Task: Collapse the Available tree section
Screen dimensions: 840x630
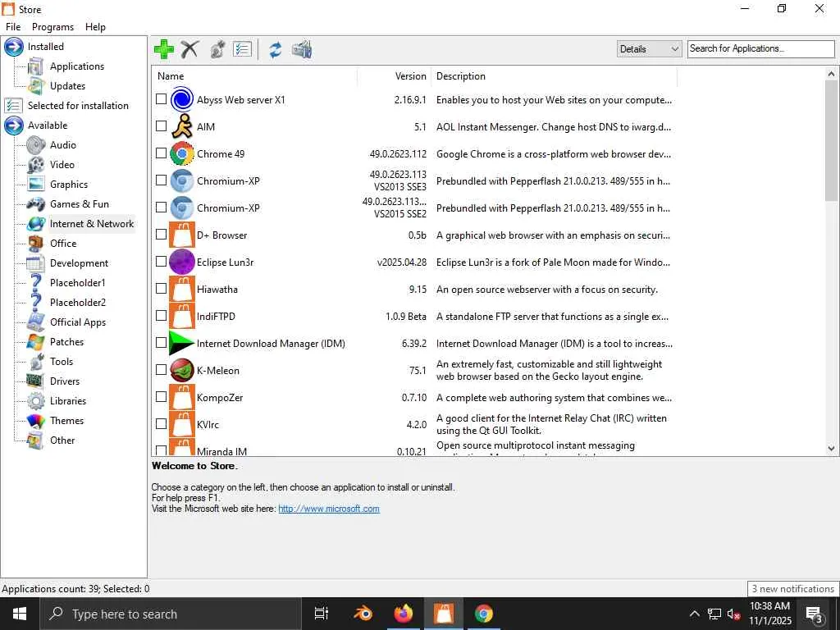Action: coord(13,126)
